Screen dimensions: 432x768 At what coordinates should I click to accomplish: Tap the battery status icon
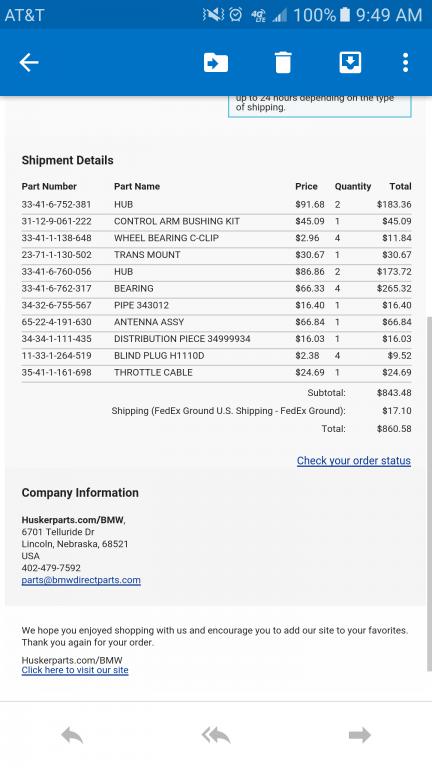tap(345, 15)
